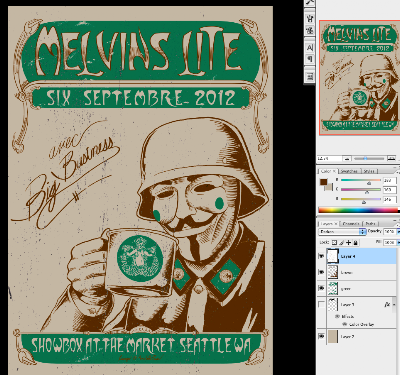Click the second color slider track

coord(361,190)
